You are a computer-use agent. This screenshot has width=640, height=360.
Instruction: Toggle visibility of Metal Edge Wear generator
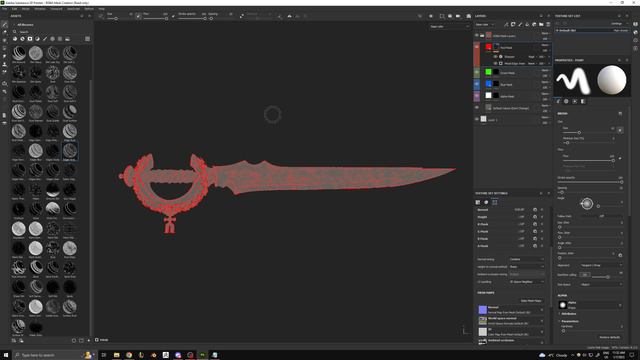tap(495, 63)
